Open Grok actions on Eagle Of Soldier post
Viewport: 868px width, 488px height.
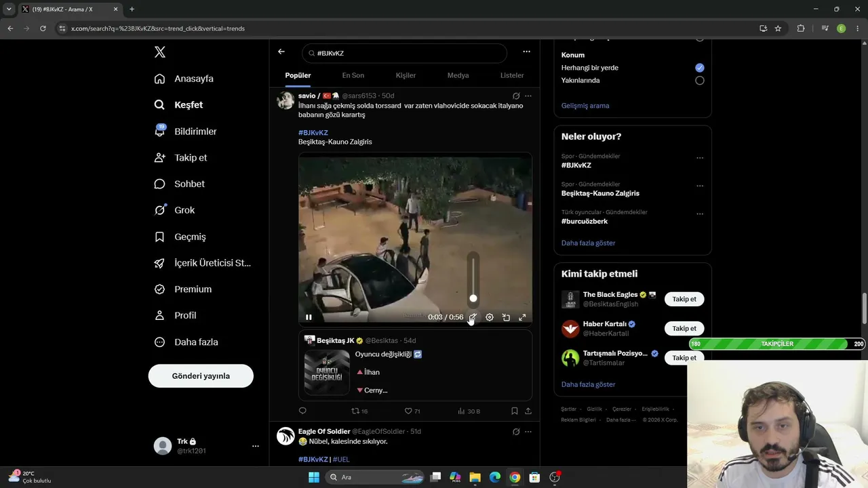point(516,432)
